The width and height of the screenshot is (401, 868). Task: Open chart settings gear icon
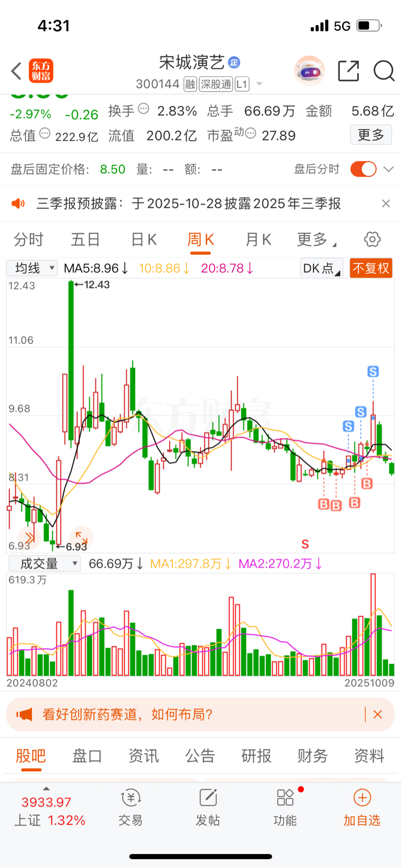coord(372,240)
